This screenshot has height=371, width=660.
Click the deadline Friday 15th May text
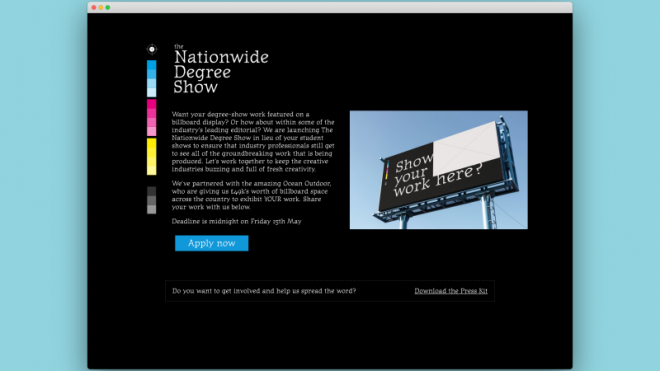[237, 222]
